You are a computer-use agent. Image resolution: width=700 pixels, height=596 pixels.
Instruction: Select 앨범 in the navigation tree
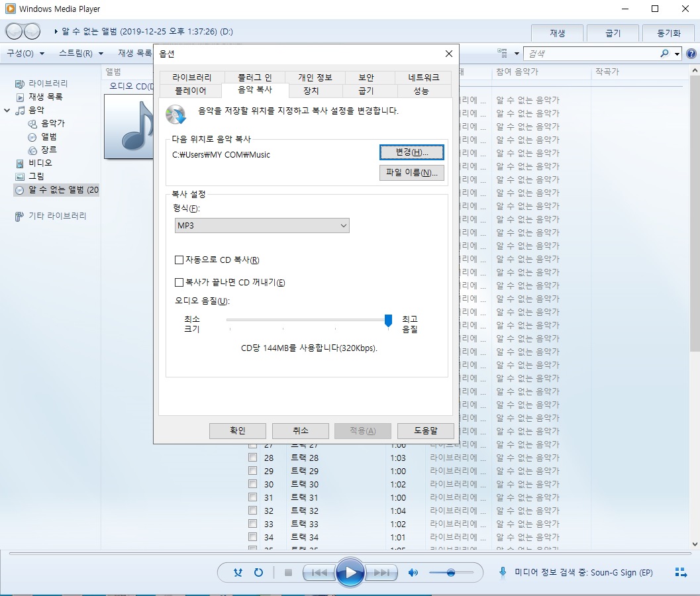click(x=43, y=136)
